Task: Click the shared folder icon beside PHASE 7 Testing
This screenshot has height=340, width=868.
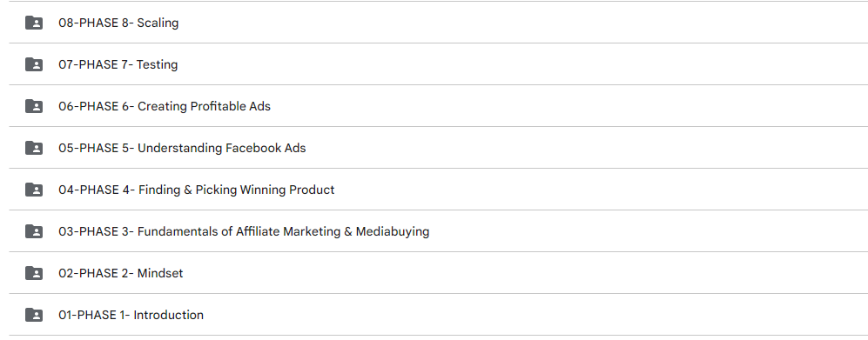Action: (x=34, y=64)
